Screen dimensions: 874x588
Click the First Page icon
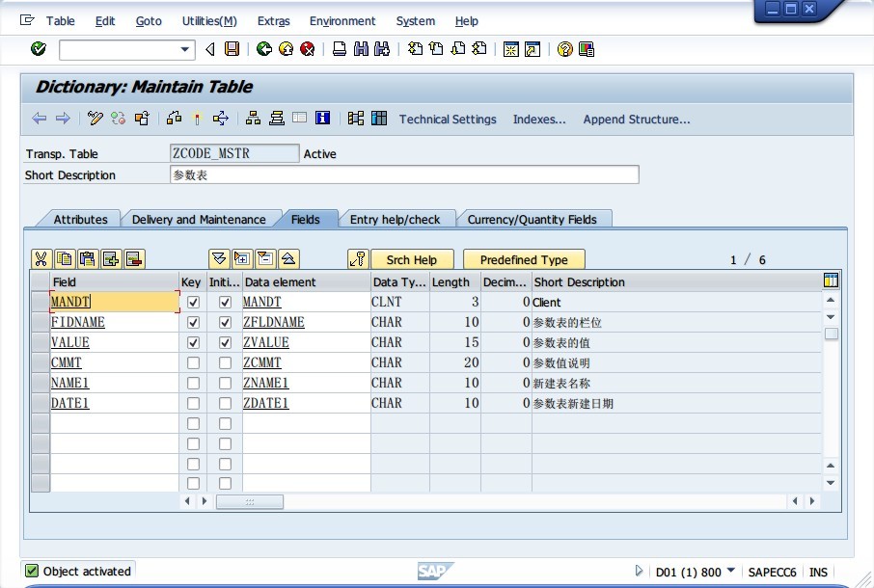click(x=415, y=49)
